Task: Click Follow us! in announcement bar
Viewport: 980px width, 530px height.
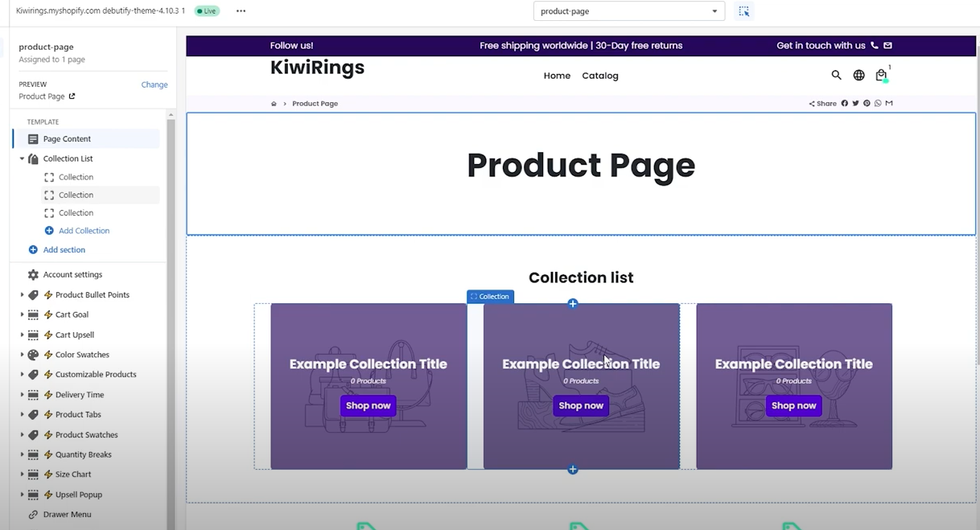Action: [291, 46]
